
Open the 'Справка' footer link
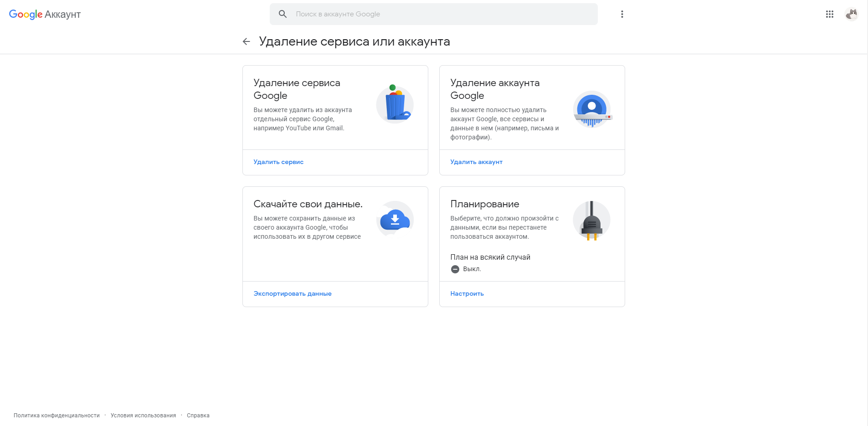click(x=198, y=416)
